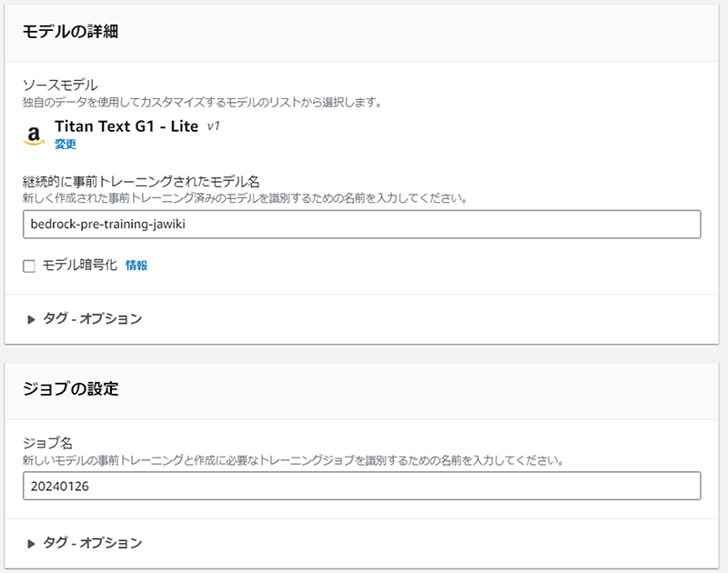Expand the tags triangle arrow in ジョブの設定
The width and height of the screenshot is (728, 573).
click(31, 543)
